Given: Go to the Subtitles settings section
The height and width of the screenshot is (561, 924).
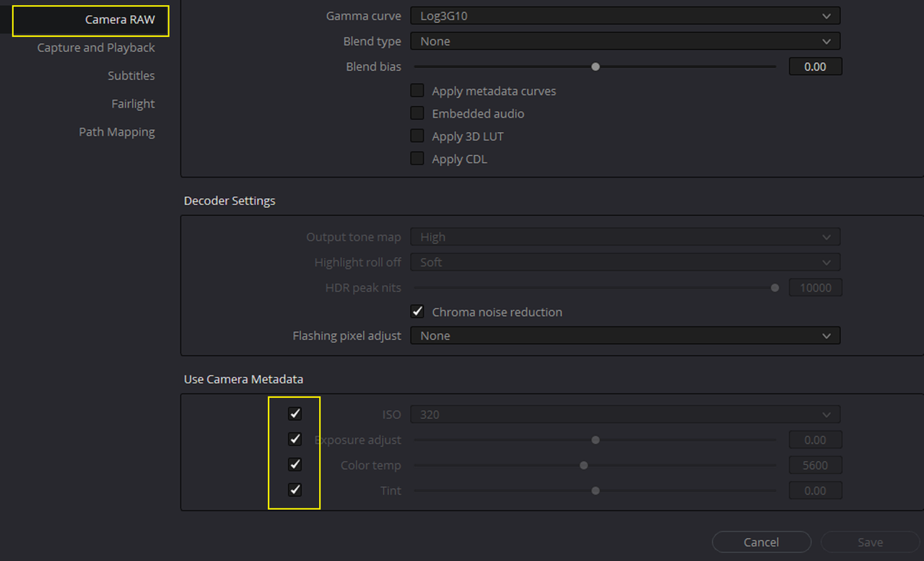Looking at the screenshot, I should [131, 76].
